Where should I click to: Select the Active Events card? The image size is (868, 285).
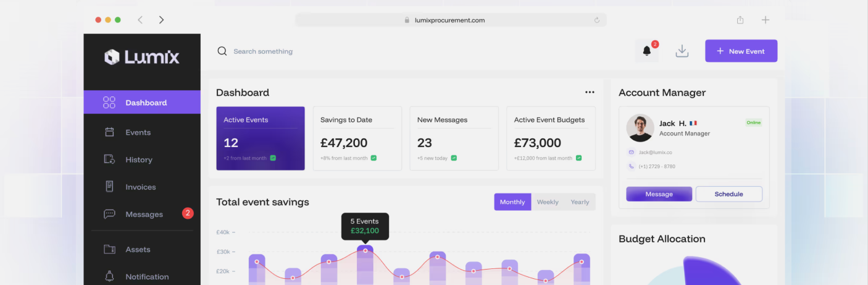[x=260, y=138]
